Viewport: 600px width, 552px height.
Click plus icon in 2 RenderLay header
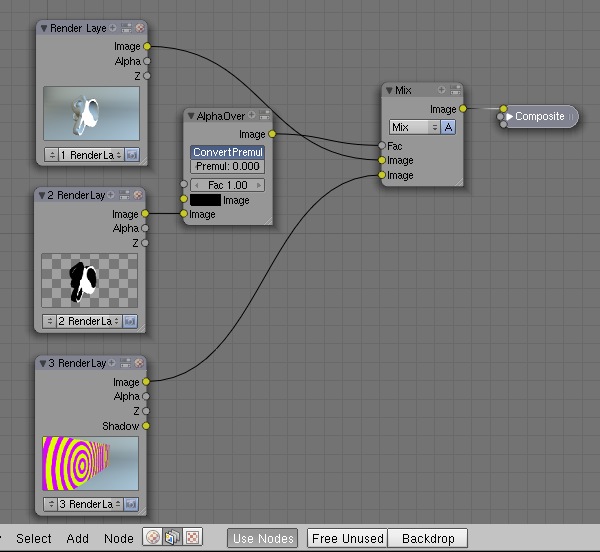tap(111, 195)
